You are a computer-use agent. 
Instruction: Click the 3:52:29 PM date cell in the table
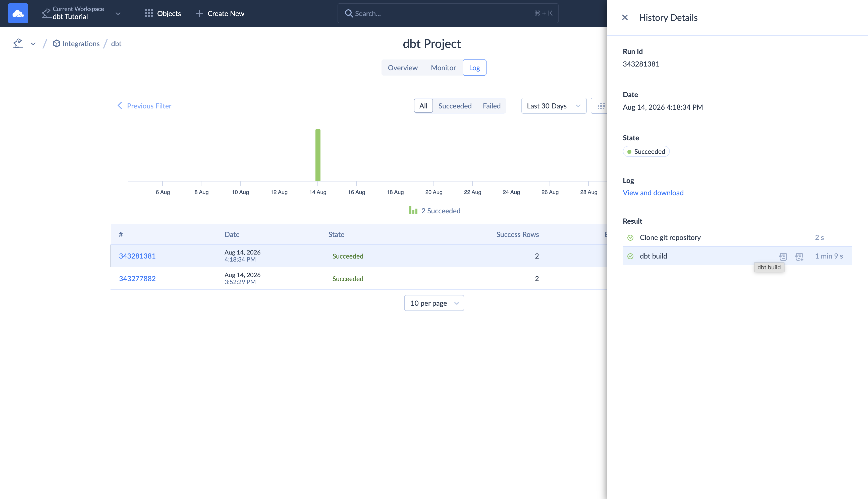(x=242, y=278)
